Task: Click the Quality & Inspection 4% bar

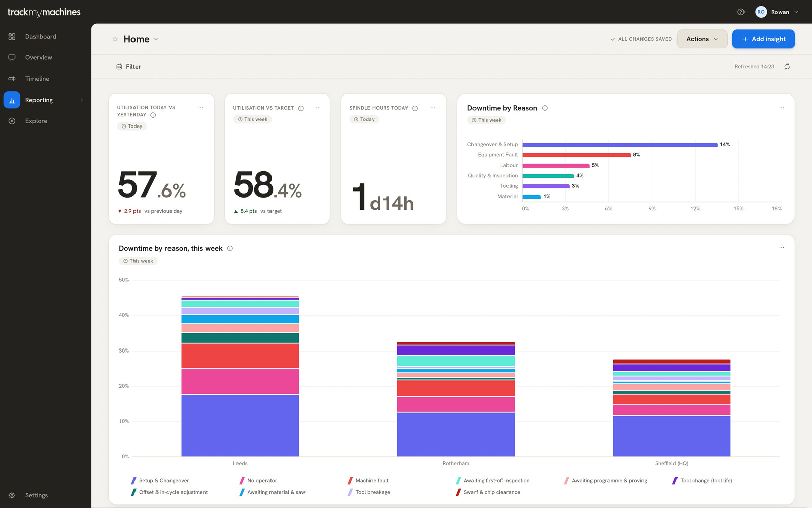Action: pos(548,176)
